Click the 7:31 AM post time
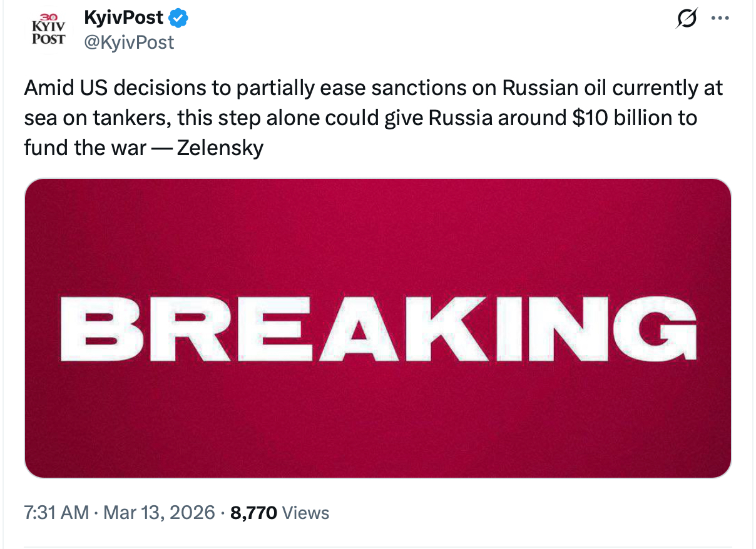 56,513
